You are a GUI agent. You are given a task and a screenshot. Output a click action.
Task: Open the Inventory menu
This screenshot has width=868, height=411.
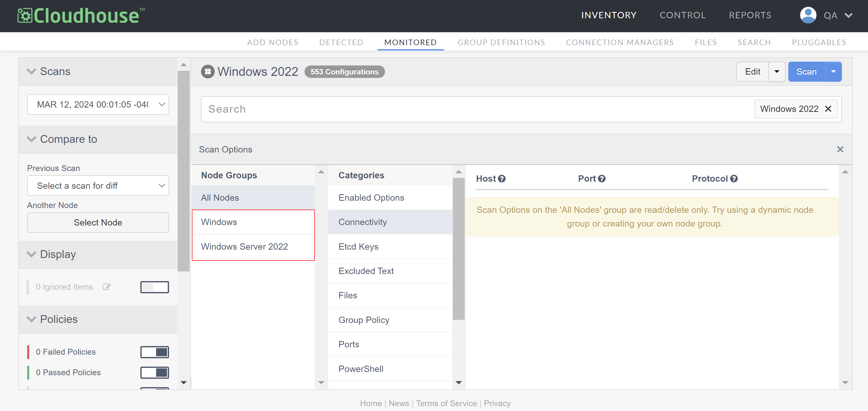[x=609, y=15]
